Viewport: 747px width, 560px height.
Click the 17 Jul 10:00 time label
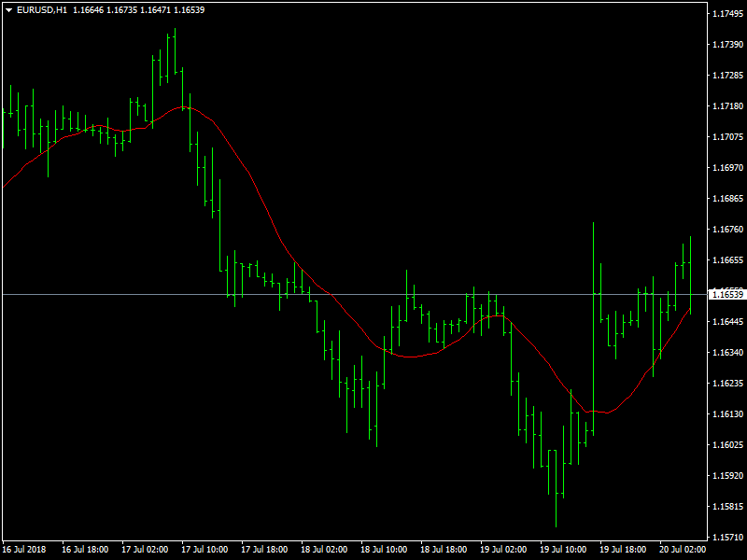[x=204, y=550]
